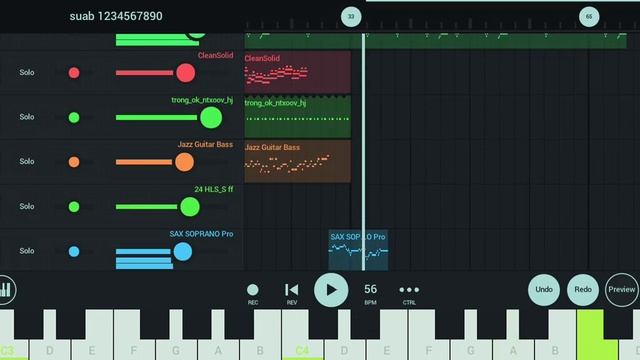This screenshot has width=640, height=360.
Task: Mute SAX SOPRANO Pro via blue dot
Action: (x=74, y=251)
